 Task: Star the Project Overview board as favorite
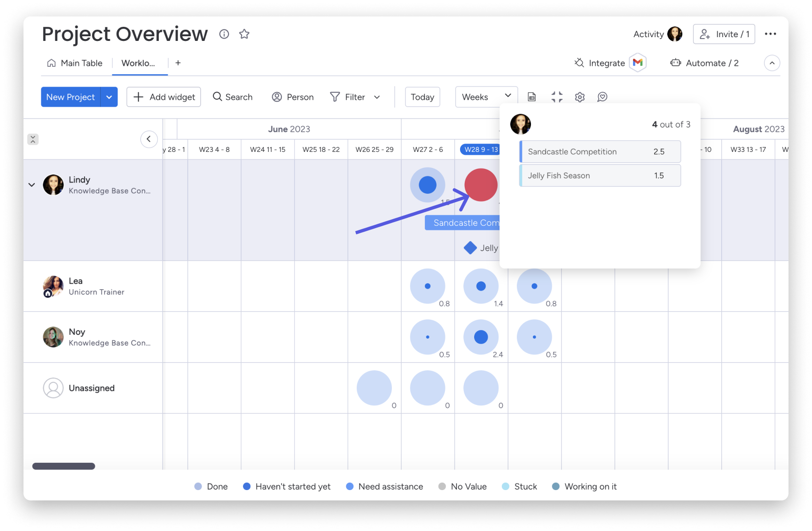[244, 34]
